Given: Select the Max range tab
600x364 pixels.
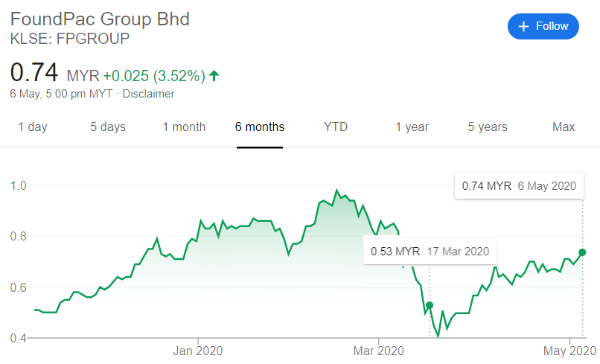Looking at the screenshot, I should coord(564,127).
